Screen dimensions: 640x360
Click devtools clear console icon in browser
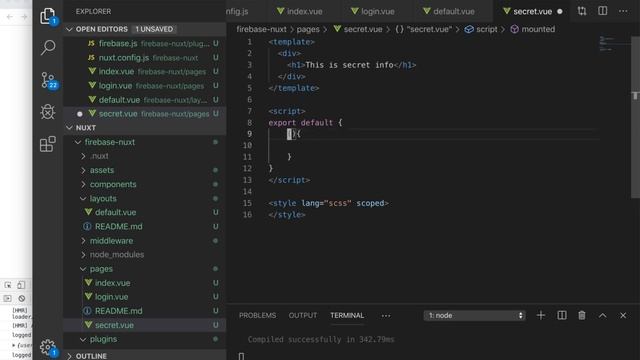pos(22,298)
